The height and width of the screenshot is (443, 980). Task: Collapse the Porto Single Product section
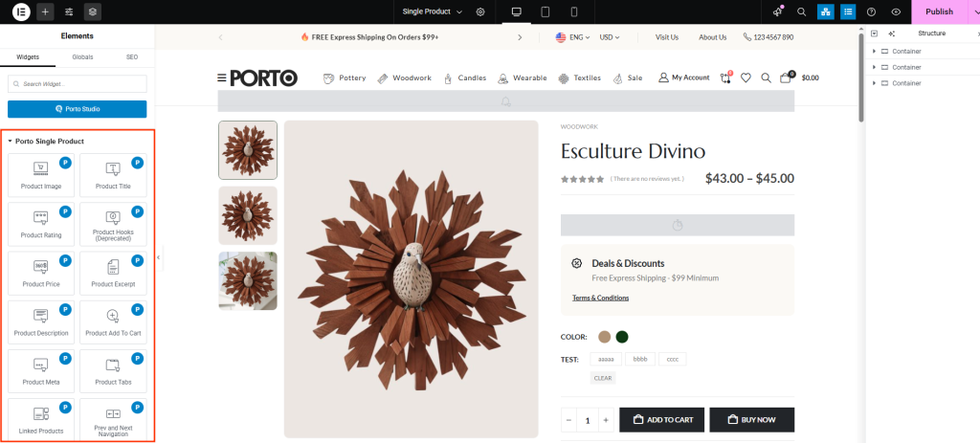[x=10, y=142]
